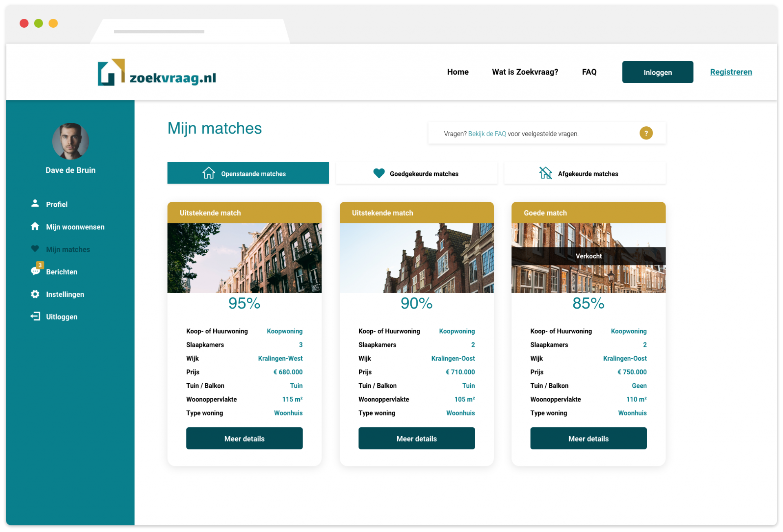Click the red window close dot

[24, 23]
